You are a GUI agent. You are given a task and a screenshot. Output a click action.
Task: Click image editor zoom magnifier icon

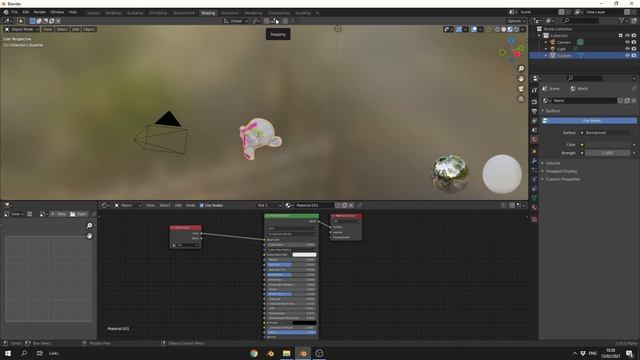click(x=89, y=225)
